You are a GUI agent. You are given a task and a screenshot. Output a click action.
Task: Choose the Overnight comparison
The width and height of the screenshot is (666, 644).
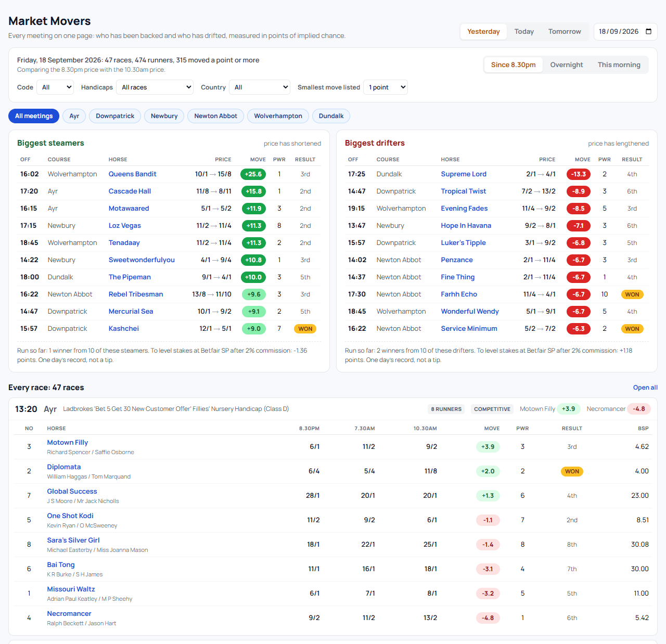click(x=567, y=65)
